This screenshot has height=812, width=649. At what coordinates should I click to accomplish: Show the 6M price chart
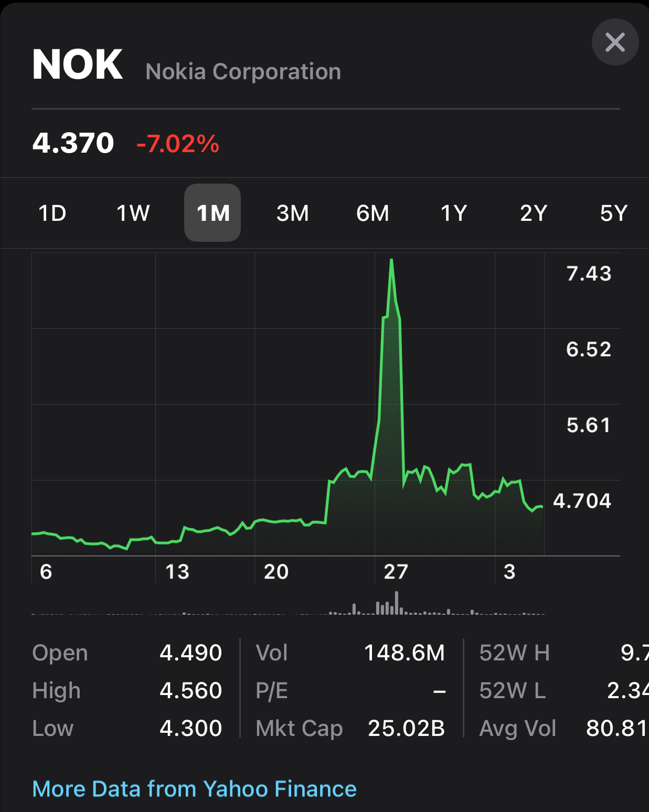click(x=373, y=213)
